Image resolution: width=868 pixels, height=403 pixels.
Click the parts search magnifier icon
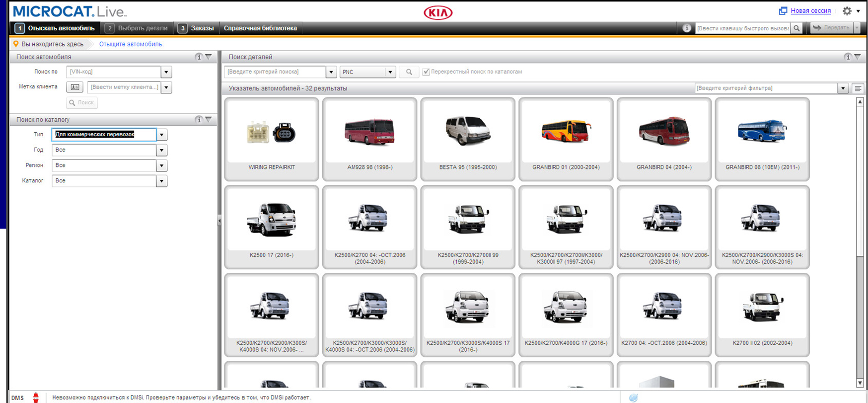pos(409,72)
